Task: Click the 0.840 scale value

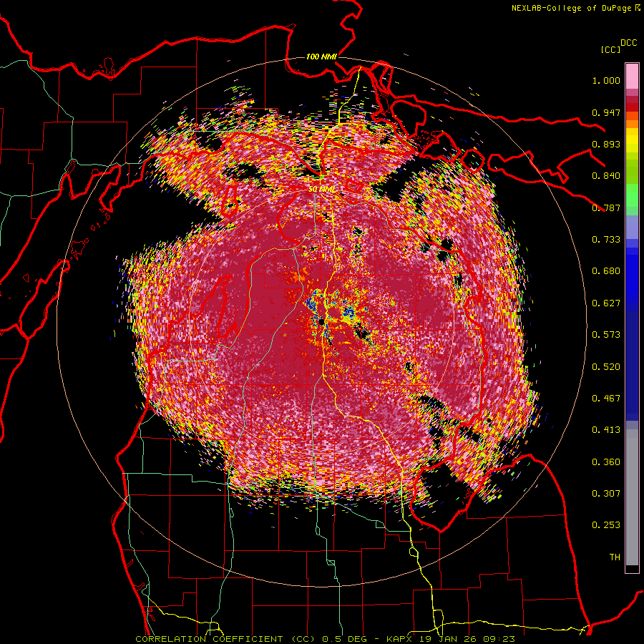Action: pos(606,176)
